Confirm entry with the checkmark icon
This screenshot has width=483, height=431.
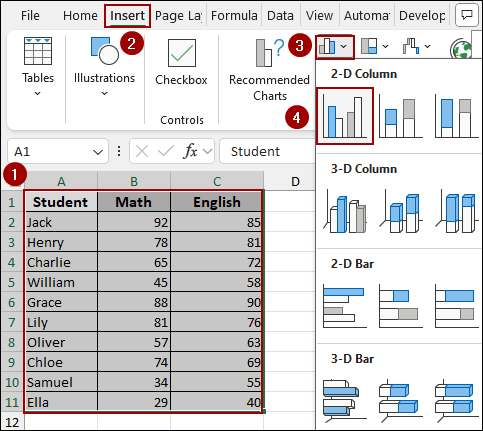coord(166,151)
